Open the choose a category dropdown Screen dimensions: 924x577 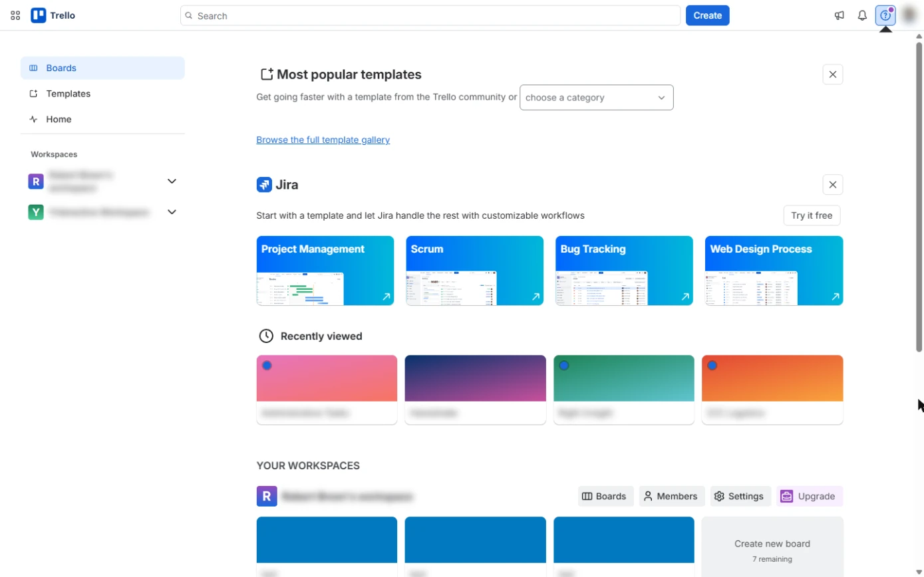tap(597, 97)
